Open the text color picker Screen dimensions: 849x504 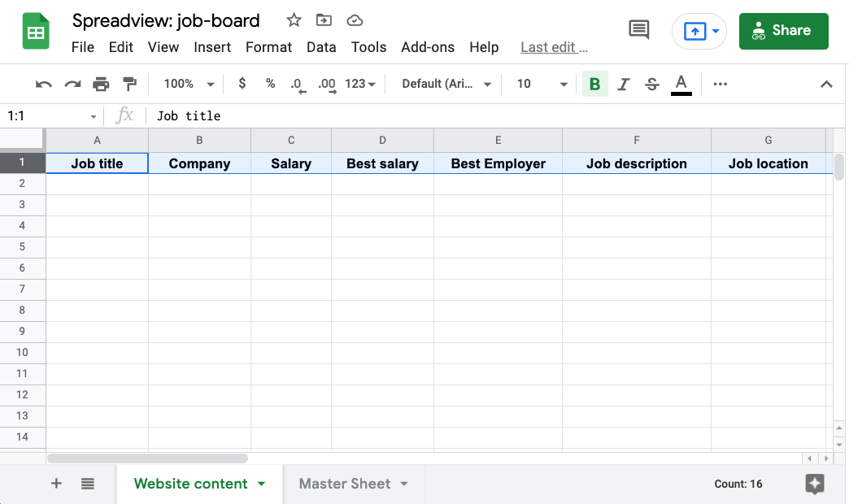681,84
